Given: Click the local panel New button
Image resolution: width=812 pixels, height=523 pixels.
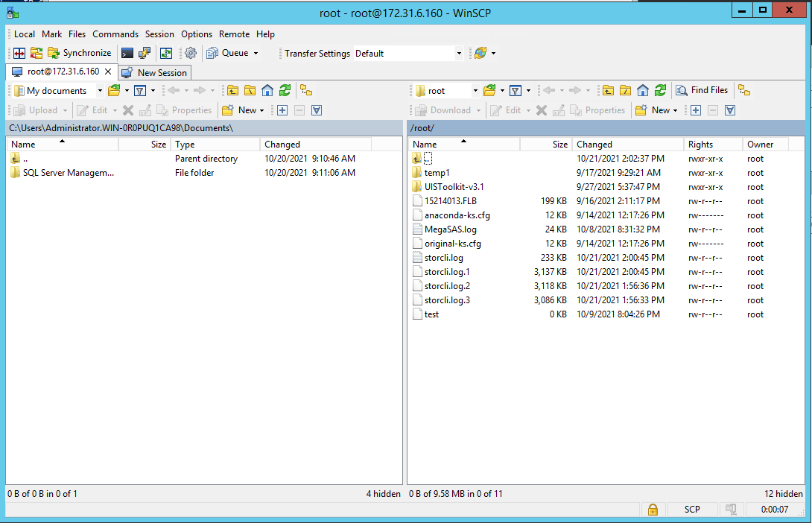Looking at the screenshot, I should pyautogui.click(x=243, y=110).
